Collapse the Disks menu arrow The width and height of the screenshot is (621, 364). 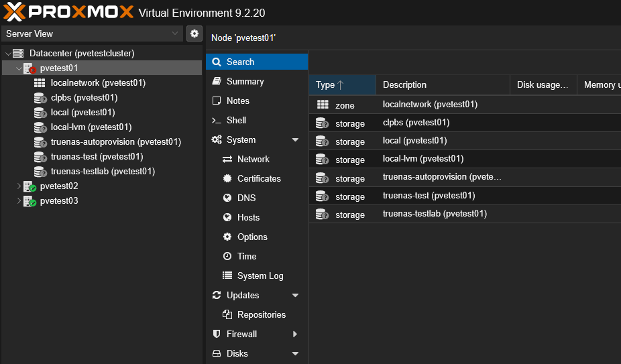coord(295,354)
